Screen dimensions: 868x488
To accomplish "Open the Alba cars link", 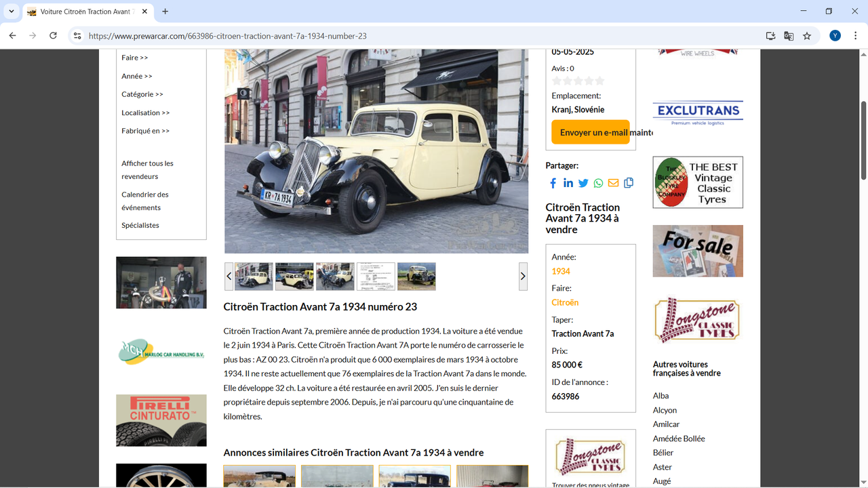I will (x=660, y=396).
